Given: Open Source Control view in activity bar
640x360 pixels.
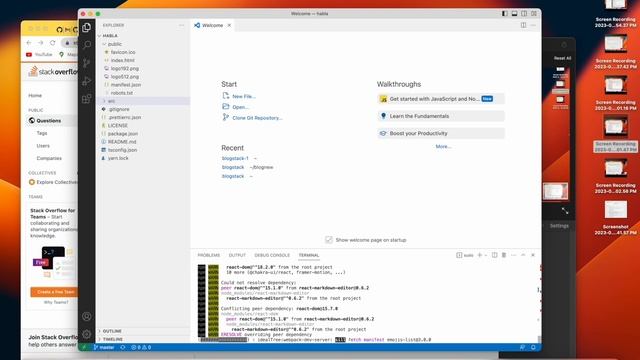Looking at the screenshot, I should tap(87, 63).
